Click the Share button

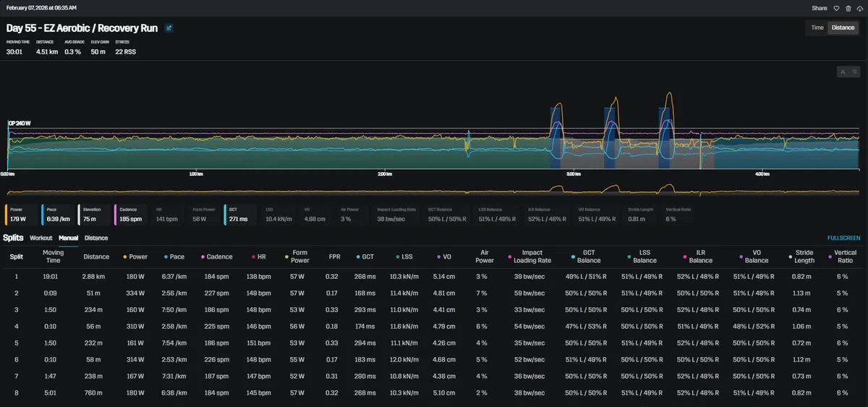(820, 8)
